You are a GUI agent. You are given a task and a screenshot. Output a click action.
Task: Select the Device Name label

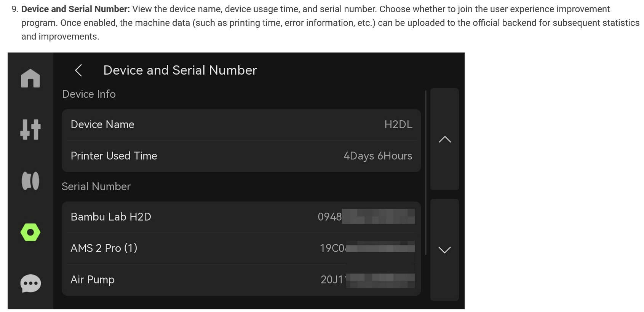click(102, 124)
